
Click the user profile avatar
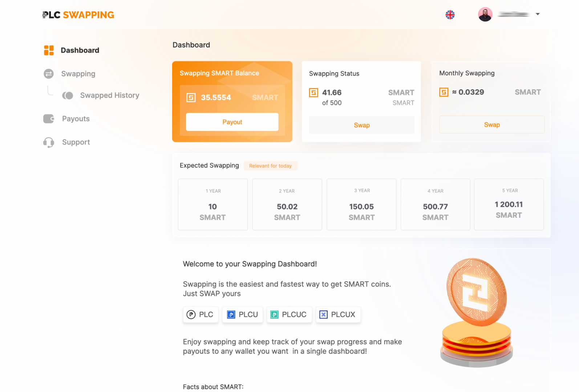coord(485,15)
